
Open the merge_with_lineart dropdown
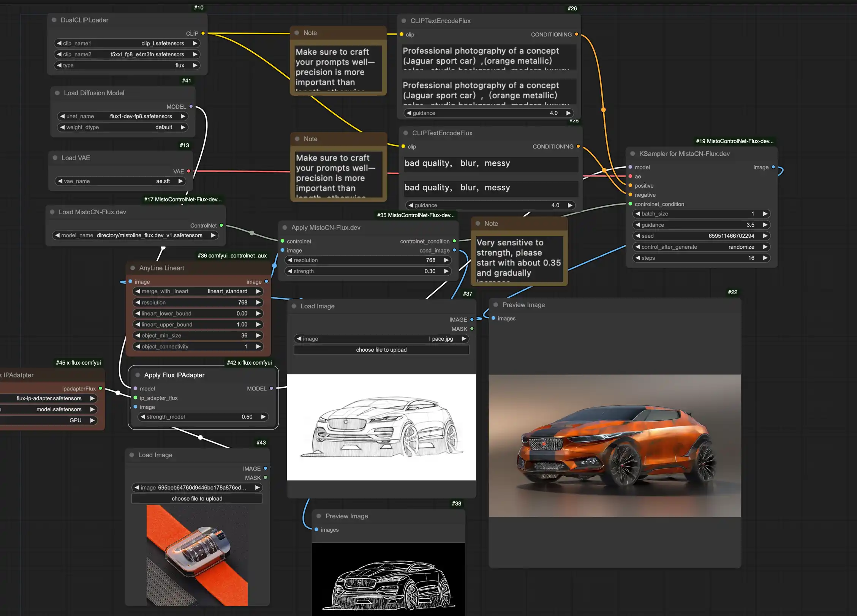tap(198, 291)
